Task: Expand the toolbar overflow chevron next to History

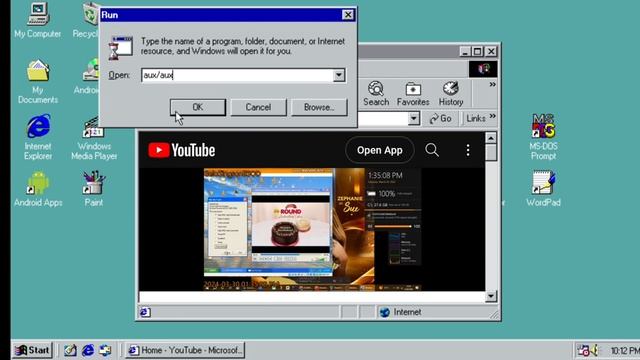Action: coord(493,84)
